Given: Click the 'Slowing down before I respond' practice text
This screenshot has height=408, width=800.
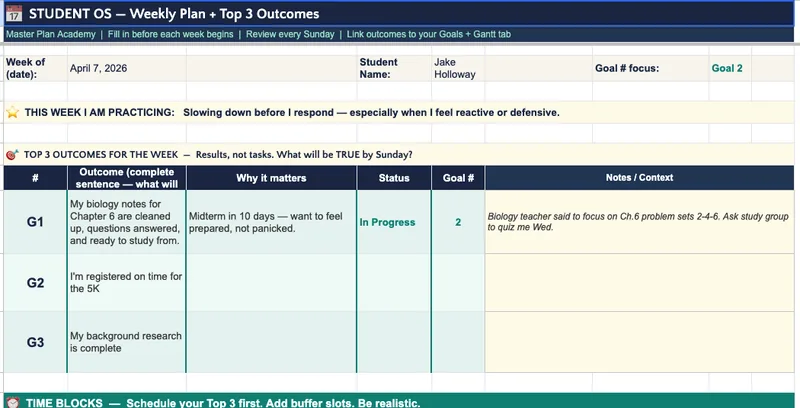Looking at the screenshot, I should 371,113.
